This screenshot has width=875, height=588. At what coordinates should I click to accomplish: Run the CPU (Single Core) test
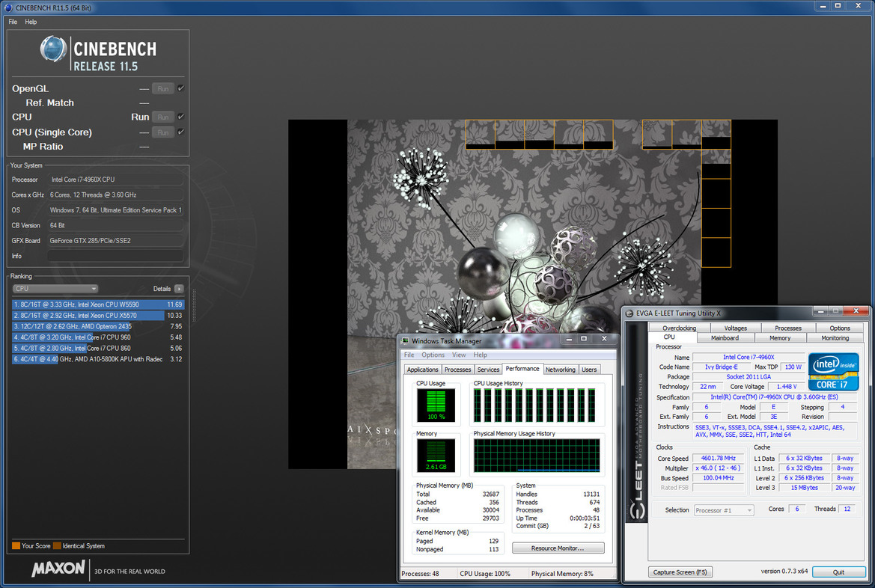163,132
